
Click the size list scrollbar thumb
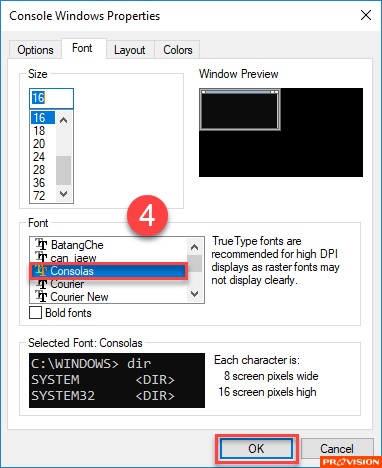(63, 170)
